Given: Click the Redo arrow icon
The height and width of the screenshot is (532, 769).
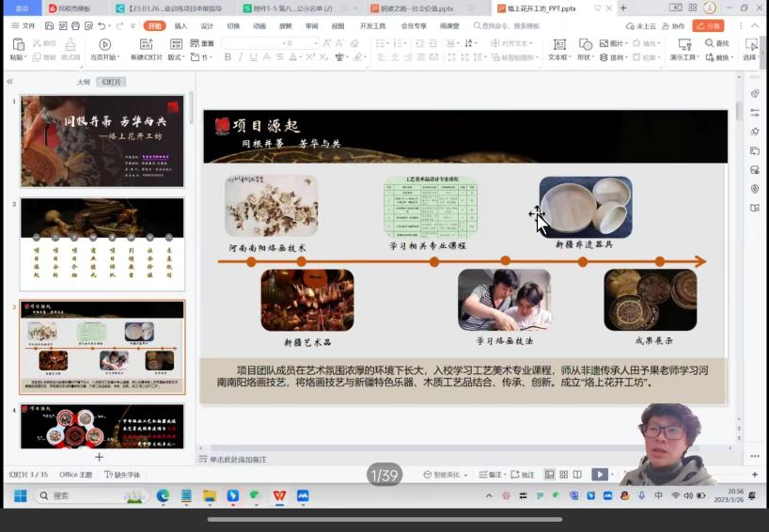Looking at the screenshot, I should [x=119, y=26].
